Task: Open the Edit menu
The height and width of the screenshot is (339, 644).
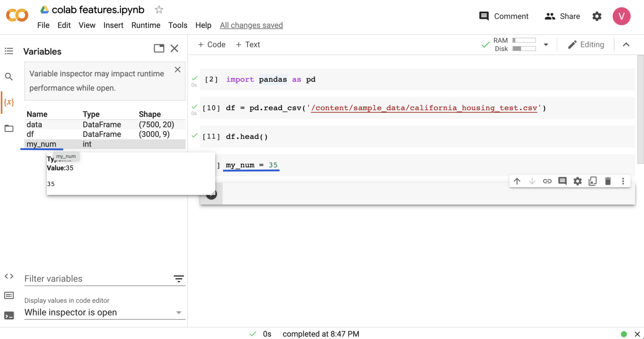Action: 64,25
